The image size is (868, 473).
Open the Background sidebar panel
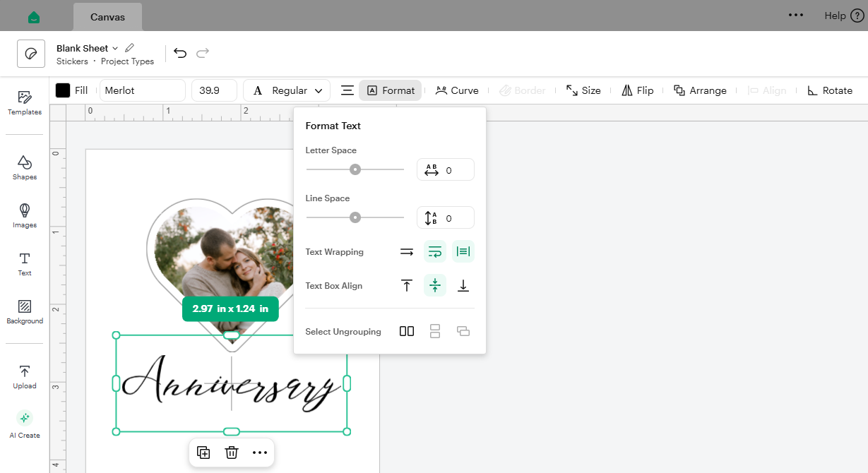pos(25,312)
